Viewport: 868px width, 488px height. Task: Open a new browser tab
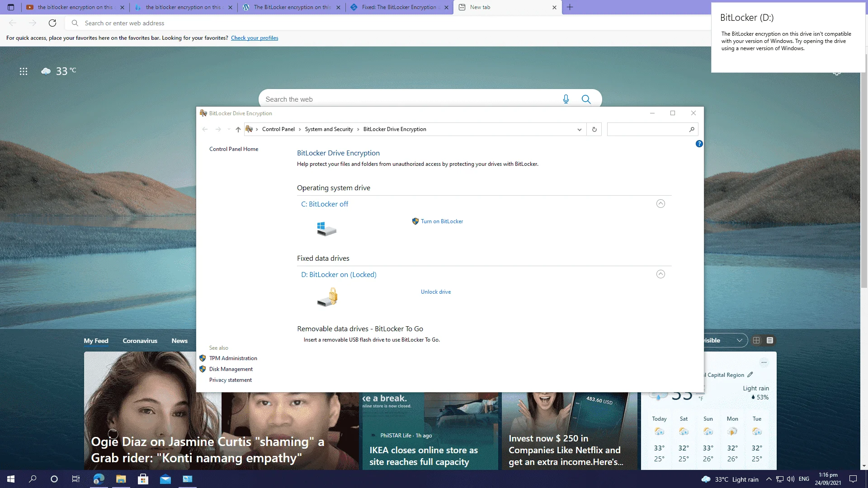pos(570,7)
